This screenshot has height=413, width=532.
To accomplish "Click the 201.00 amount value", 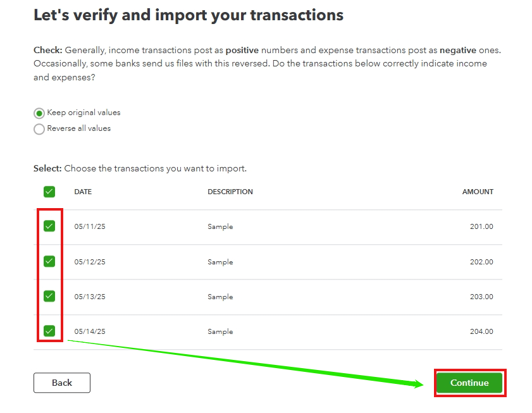I will click(481, 227).
